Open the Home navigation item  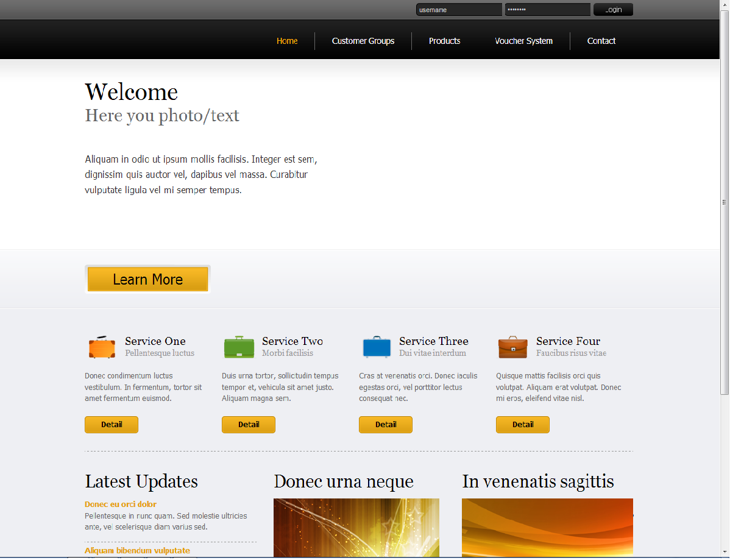(287, 41)
